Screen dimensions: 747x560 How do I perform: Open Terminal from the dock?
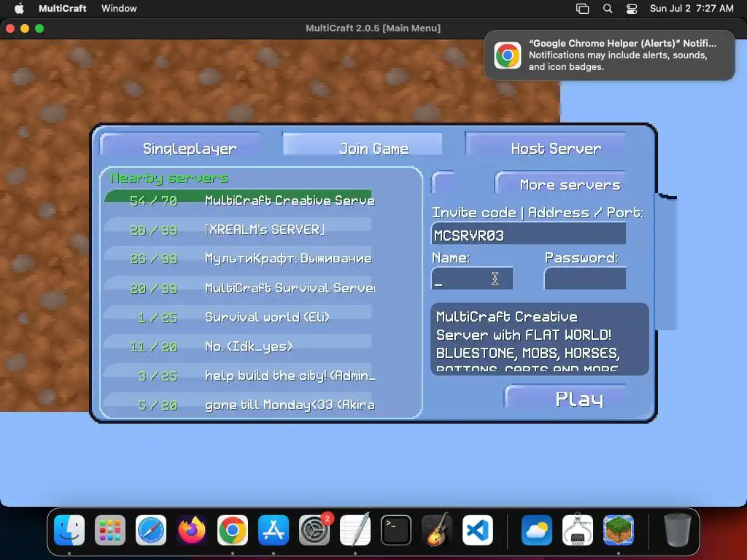click(396, 530)
